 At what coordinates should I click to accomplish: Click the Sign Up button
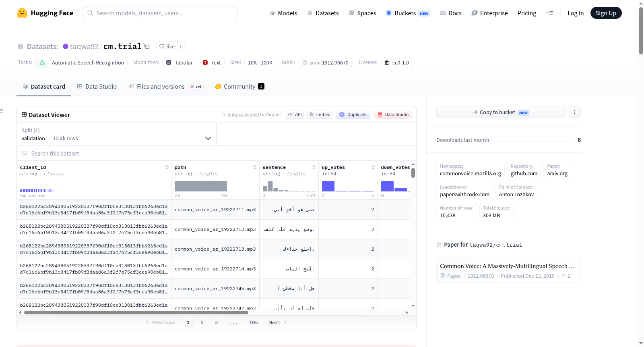coord(606,13)
